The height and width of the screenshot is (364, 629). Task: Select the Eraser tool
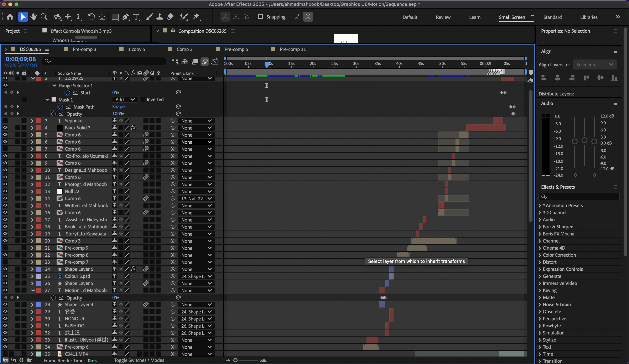click(x=170, y=17)
